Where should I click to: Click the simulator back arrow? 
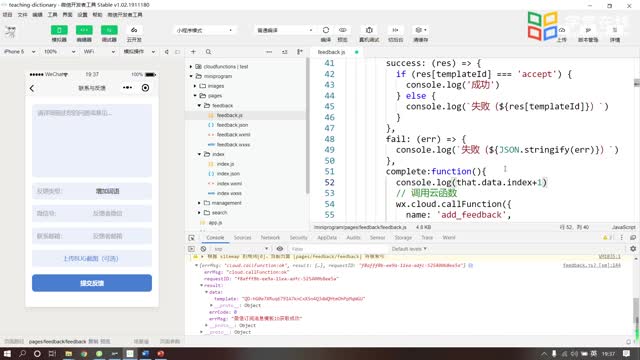click(32, 88)
